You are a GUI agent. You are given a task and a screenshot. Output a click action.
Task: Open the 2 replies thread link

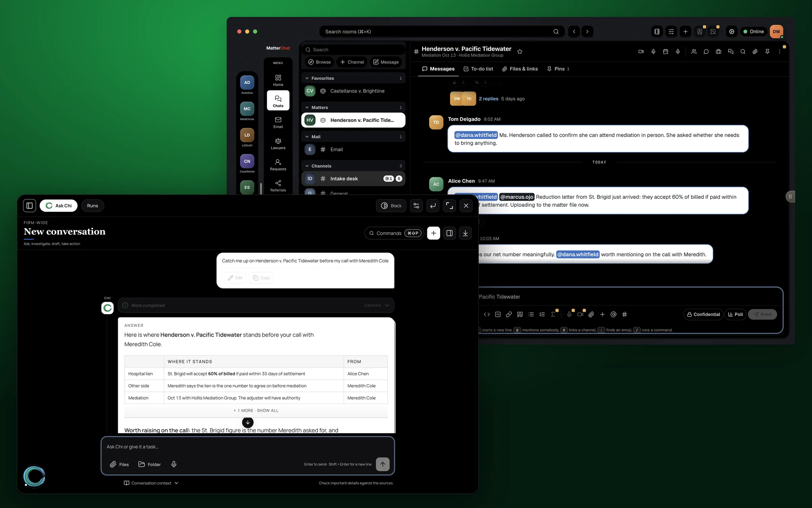click(489, 99)
